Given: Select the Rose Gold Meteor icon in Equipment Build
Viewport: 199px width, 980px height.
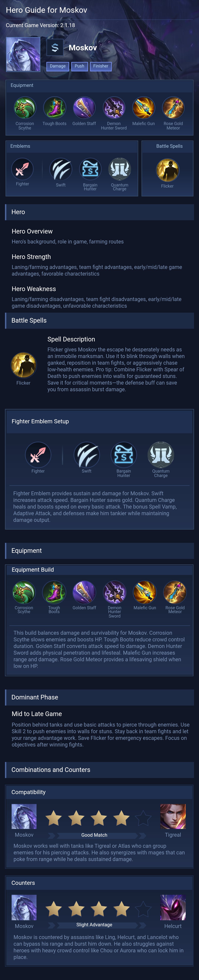Looking at the screenshot, I should pyautogui.click(x=175, y=592).
